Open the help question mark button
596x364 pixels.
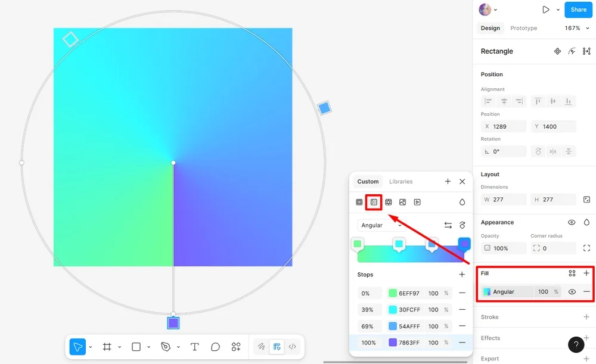[576, 344]
